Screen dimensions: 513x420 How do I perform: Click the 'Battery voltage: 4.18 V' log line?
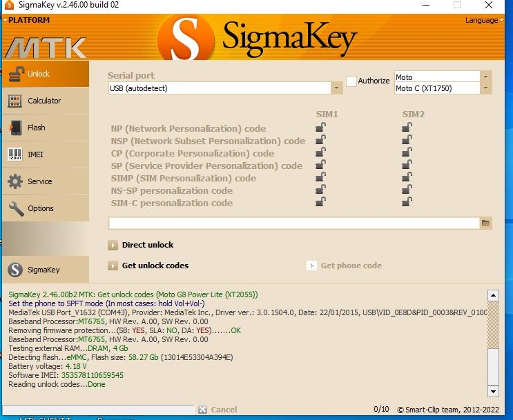48,366
